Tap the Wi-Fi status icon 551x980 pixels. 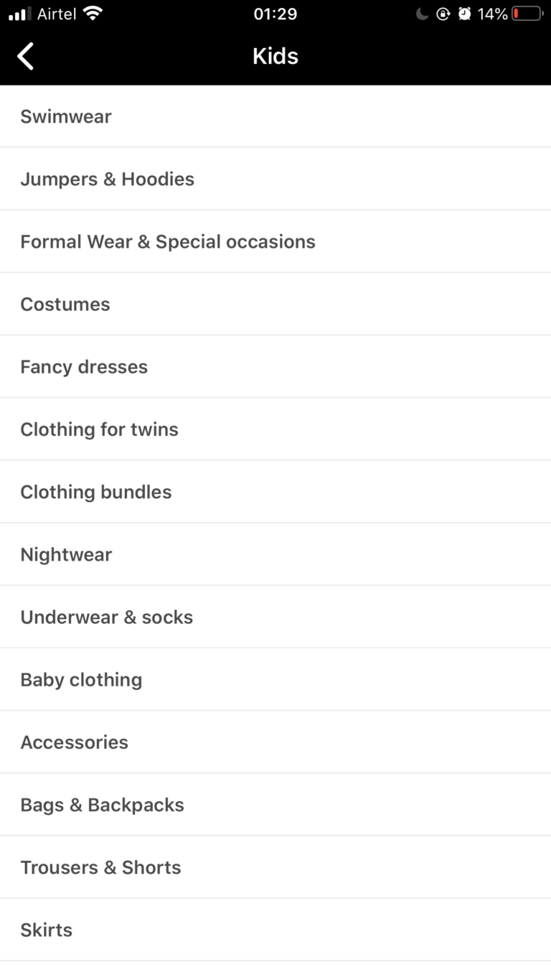point(93,14)
